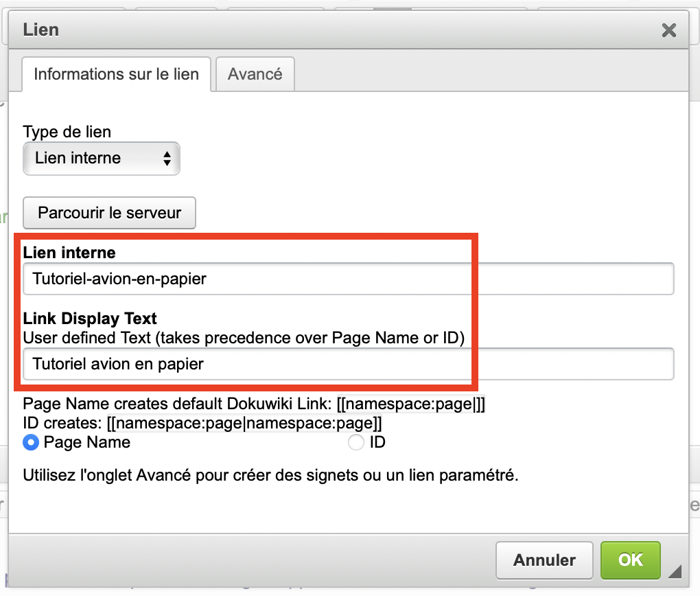Click the bold "Link Display Text" label
Viewport: 700px width, 596px height.
(90, 319)
